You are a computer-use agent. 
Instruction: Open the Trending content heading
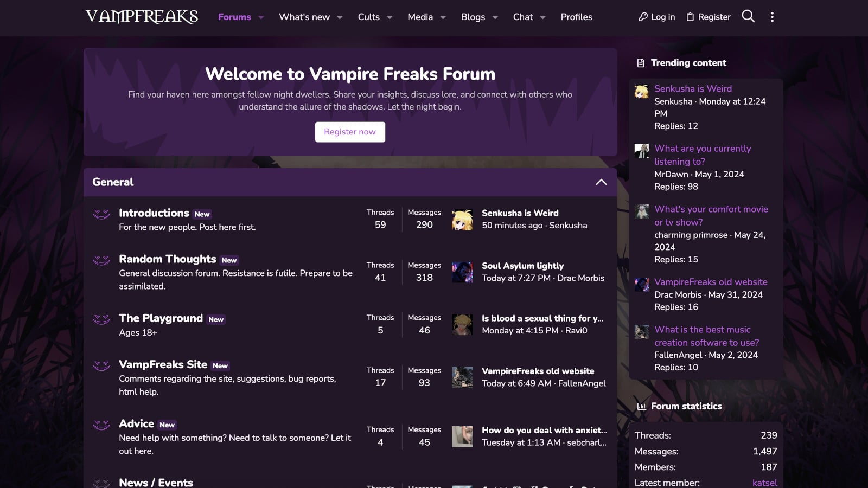[688, 63]
